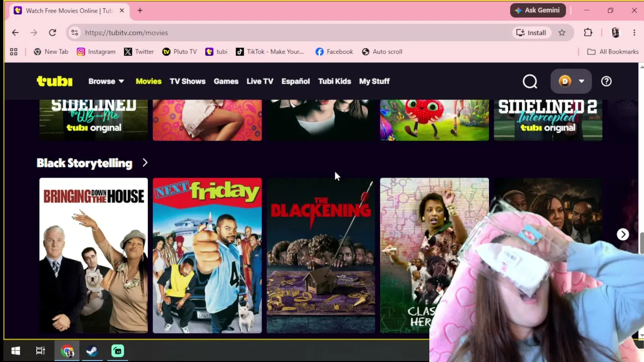
Task: Open Next Friday movie poster
Action: (207, 255)
